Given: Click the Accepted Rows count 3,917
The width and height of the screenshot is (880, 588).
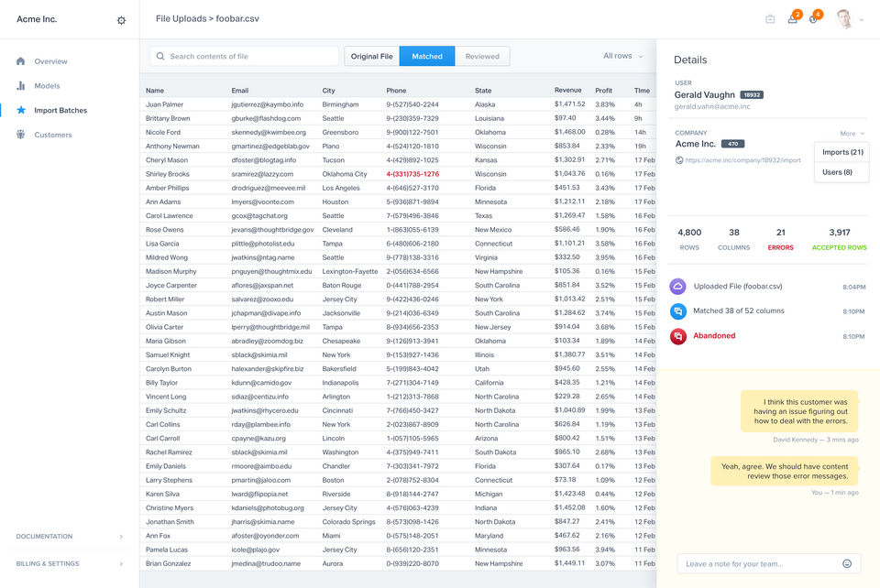Looking at the screenshot, I should point(840,233).
